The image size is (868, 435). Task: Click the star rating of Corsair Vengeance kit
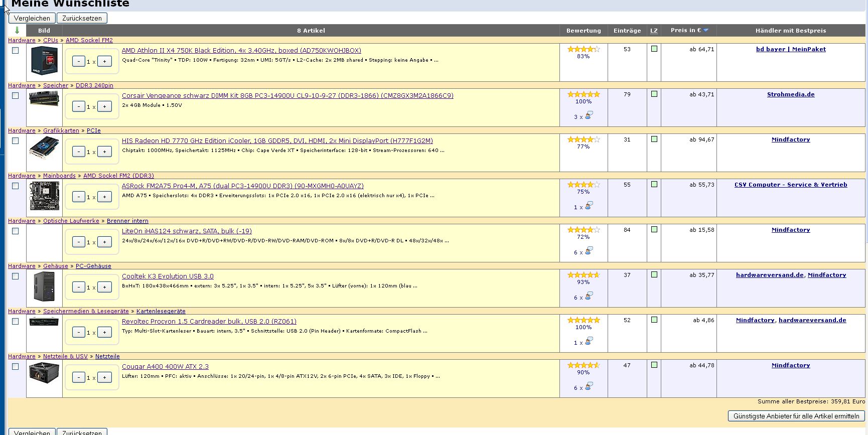click(584, 94)
